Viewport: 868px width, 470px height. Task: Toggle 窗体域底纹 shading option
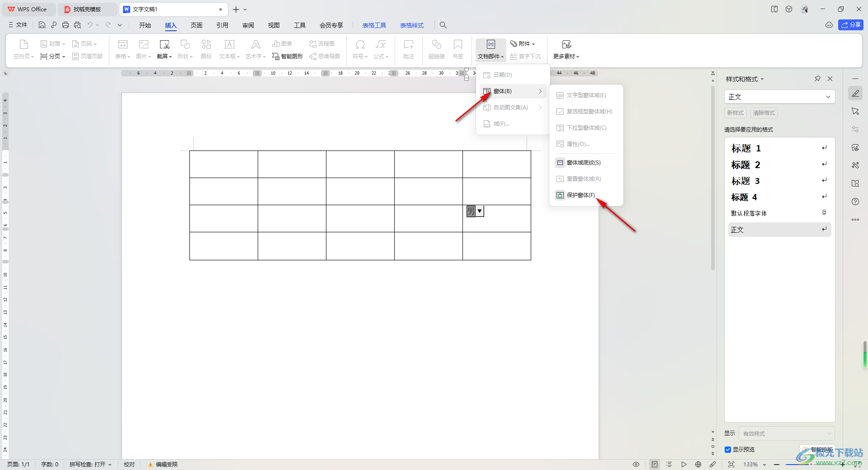(x=583, y=163)
